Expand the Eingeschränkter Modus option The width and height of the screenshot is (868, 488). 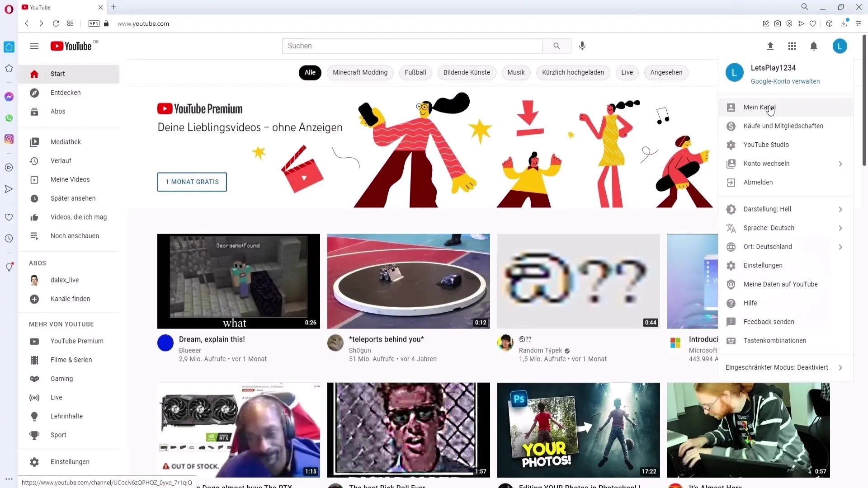coord(840,367)
